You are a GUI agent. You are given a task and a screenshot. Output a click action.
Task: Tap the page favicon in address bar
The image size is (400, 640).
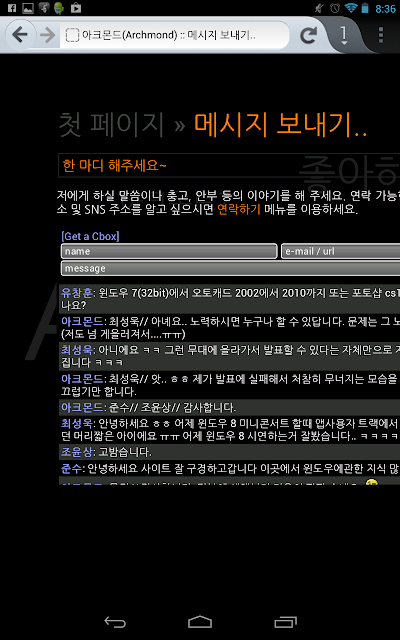(72, 36)
